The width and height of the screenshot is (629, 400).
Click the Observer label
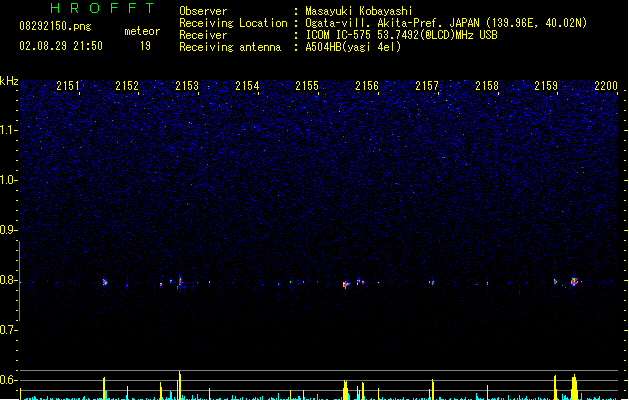point(203,11)
